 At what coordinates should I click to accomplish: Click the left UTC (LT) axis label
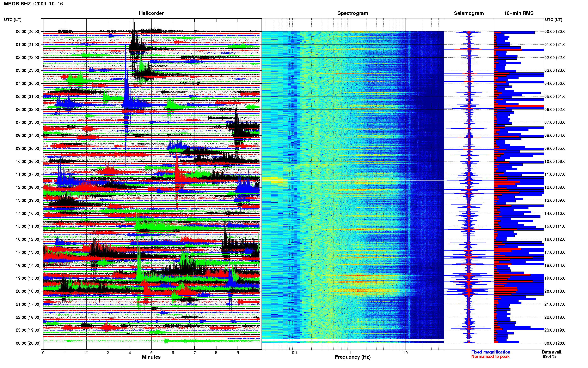[x=13, y=19]
